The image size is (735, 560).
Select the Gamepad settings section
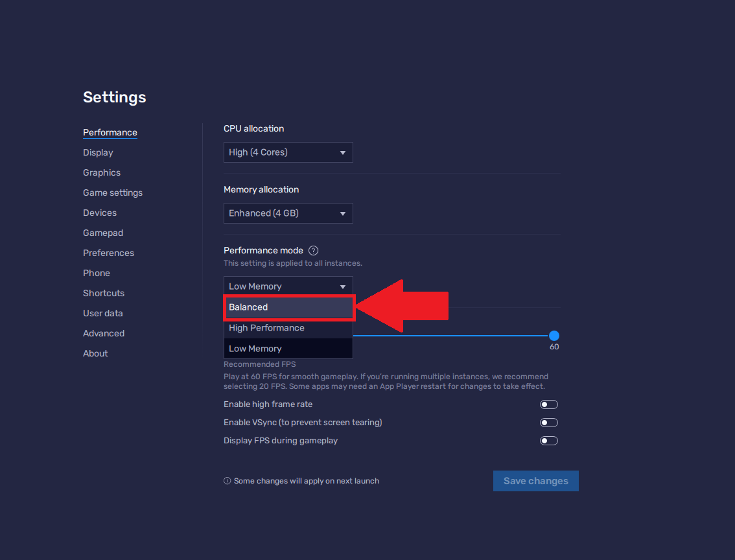[103, 233]
